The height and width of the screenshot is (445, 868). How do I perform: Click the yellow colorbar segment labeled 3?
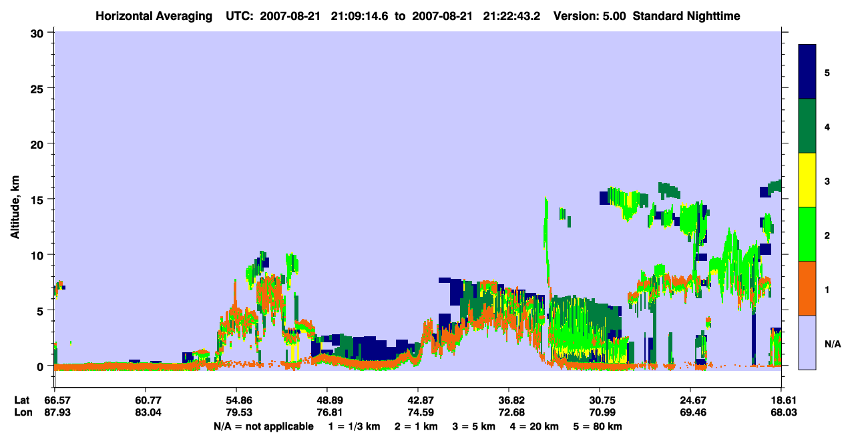(x=807, y=180)
